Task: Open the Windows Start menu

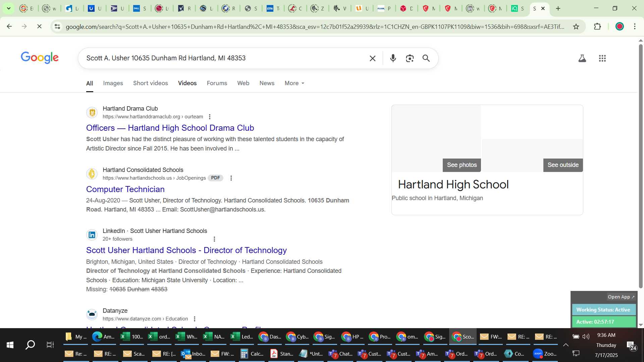Action: click(10, 345)
